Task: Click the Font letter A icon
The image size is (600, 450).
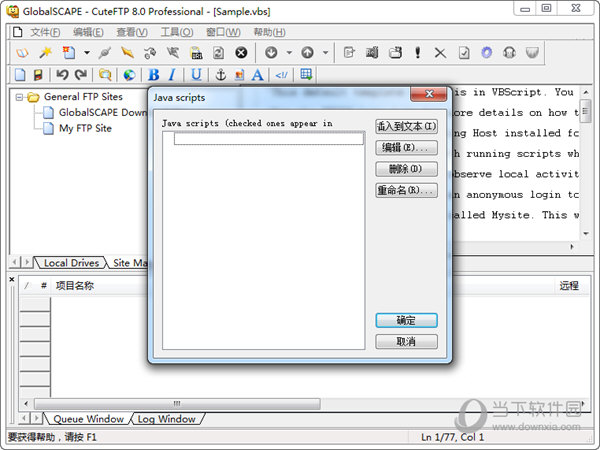Action: [258, 75]
